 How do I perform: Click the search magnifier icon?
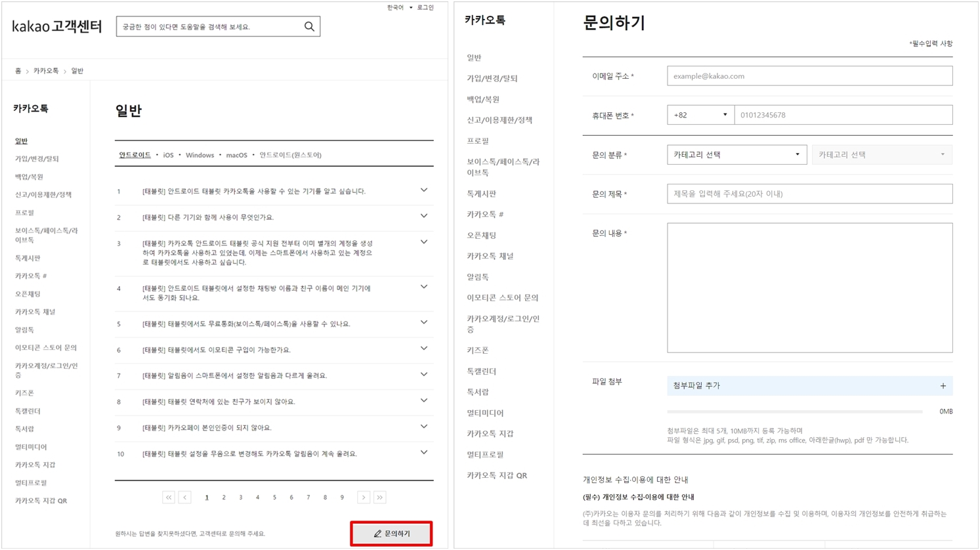point(309,27)
